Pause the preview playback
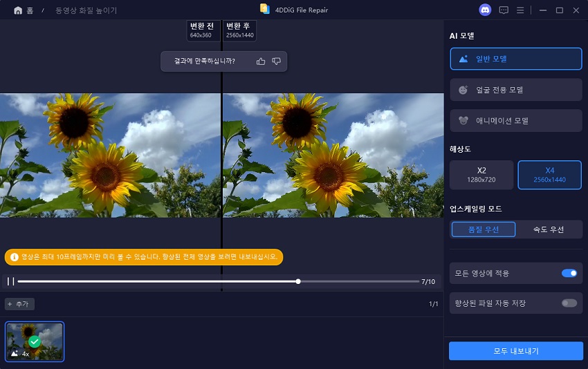The width and height of the screenshot is (588, 369). click(10, 281)
